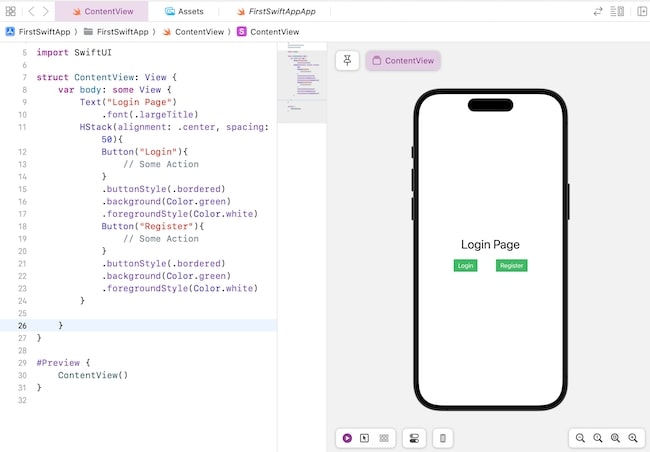
Task: Switch to Selectable preview mode cursor icon
Action: (365, 438)
